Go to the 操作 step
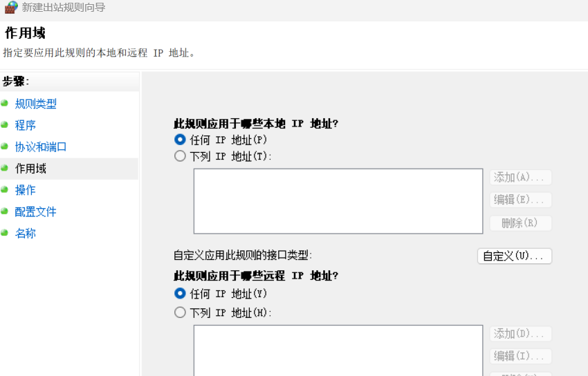 tap(26, 190)
